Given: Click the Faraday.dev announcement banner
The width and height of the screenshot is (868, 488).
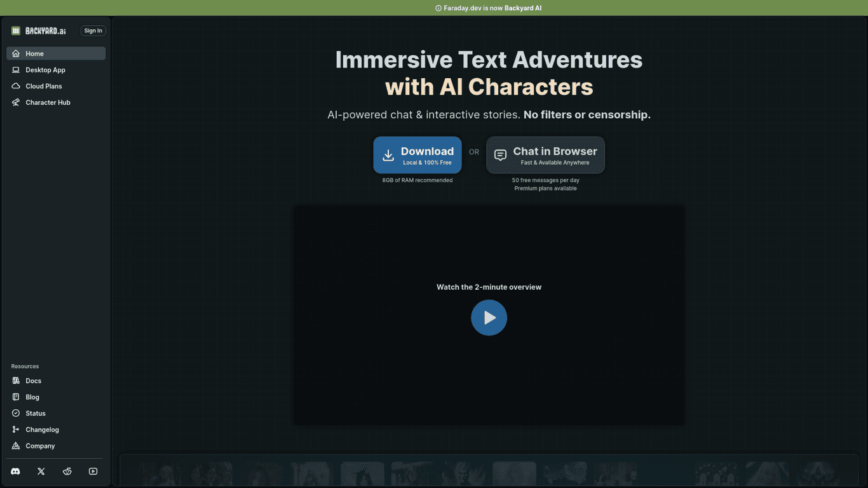Looking at the screenshot, I should (x=488, y=8).
